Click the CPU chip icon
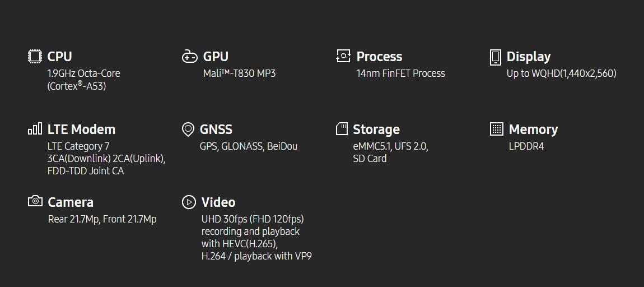The image size is (644, 287). pyautogui.click(x=35, y=56)
